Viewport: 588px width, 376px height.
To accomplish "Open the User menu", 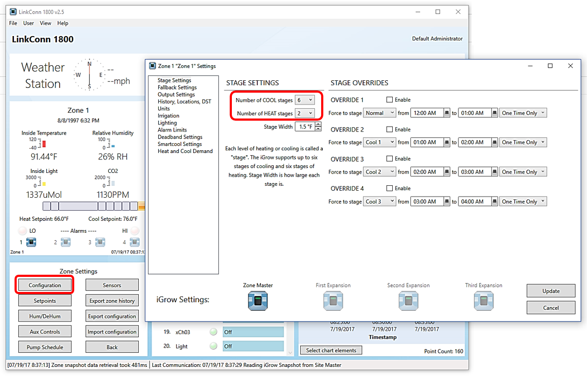I will point(29,23).
